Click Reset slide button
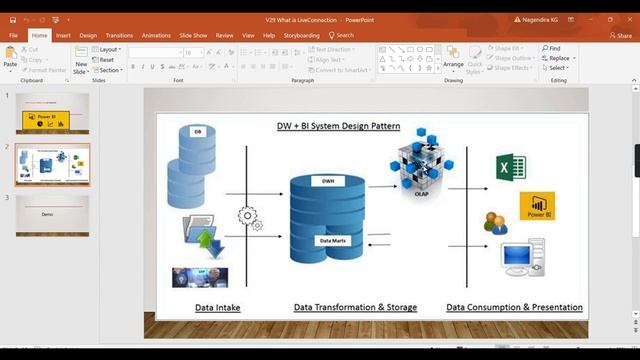The width and height of the screenshot is (640, 360). point(103,60)
